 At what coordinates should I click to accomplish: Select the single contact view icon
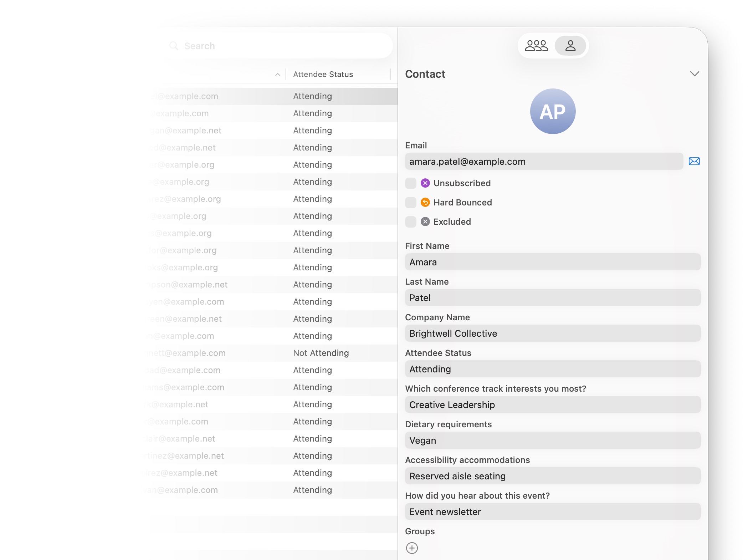(570, 46)
